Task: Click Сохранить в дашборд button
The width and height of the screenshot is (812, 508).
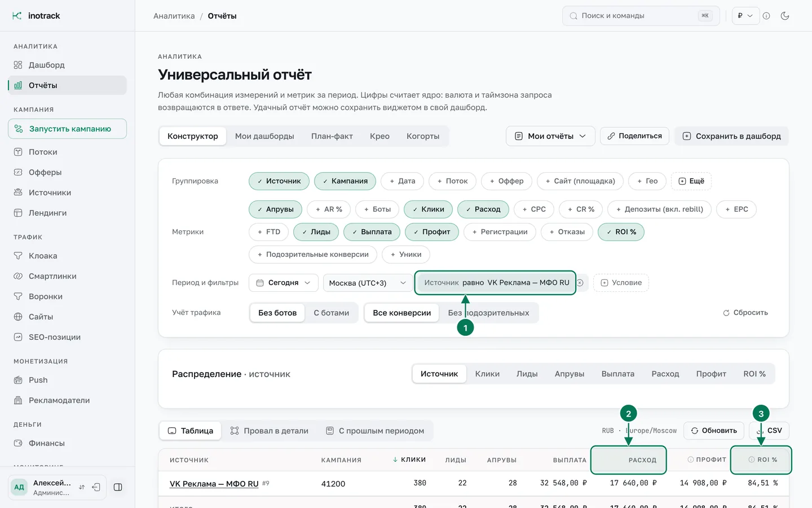Action: pos(732,136)
